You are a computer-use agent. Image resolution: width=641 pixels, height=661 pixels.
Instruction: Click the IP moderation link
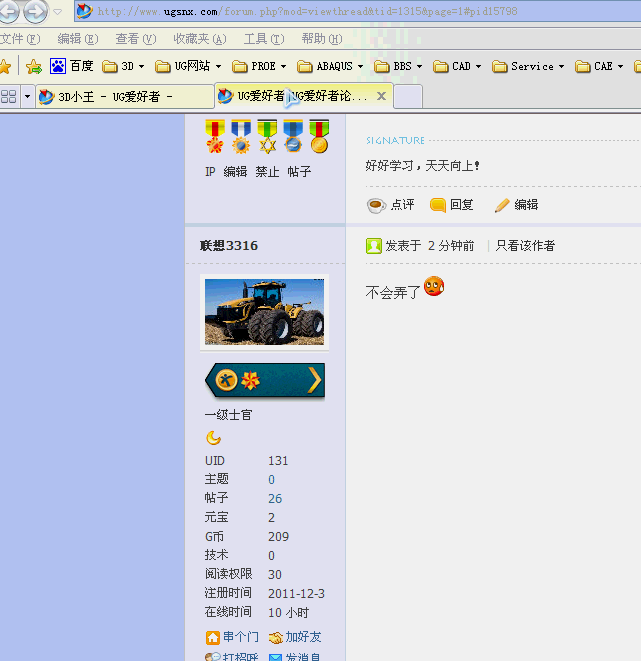pos(210,172)
